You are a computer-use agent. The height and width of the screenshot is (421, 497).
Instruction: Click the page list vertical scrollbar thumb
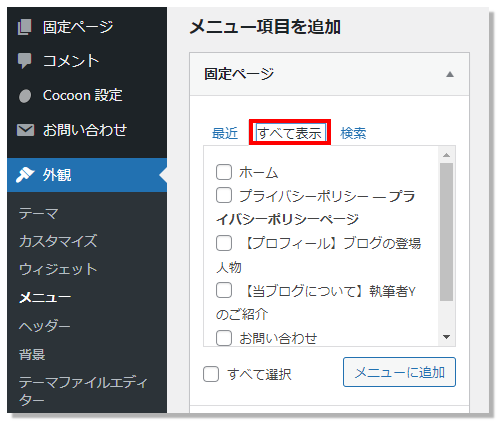coord(446,232)
